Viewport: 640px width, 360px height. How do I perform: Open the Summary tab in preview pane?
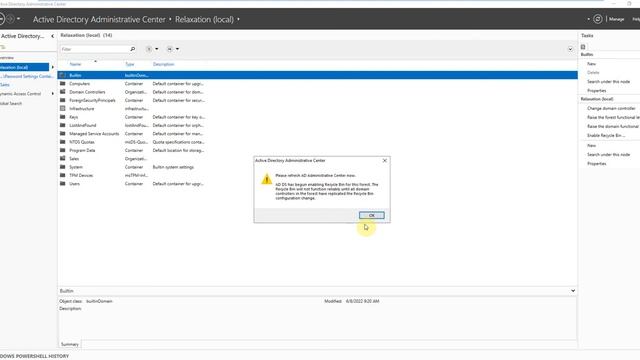[x=70, y=344]
